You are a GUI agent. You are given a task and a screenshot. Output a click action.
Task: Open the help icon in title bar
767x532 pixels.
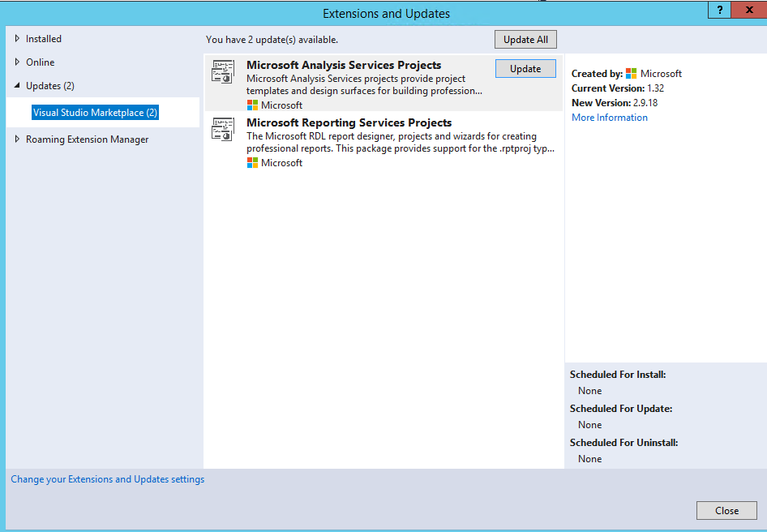[x=719, y=10]
